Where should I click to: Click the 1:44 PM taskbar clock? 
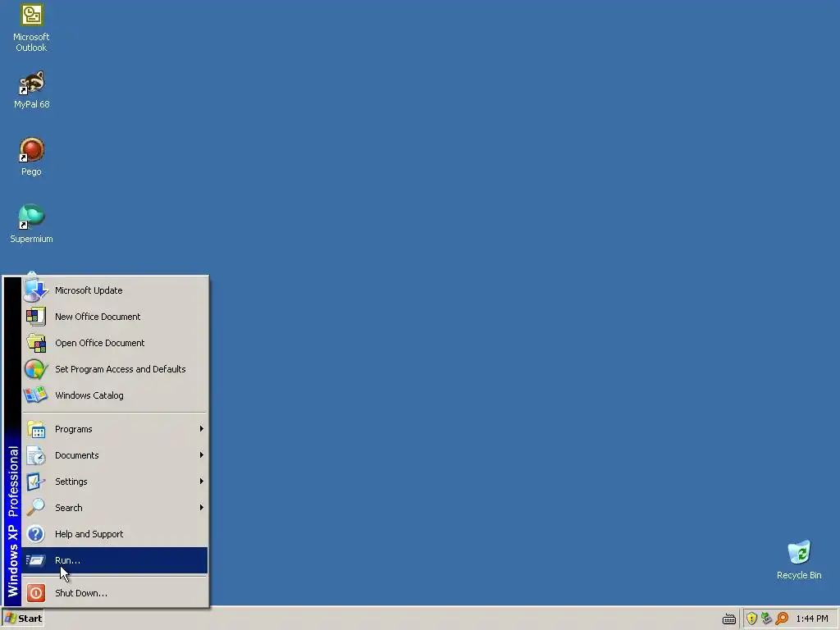click(x=812, y=619)
